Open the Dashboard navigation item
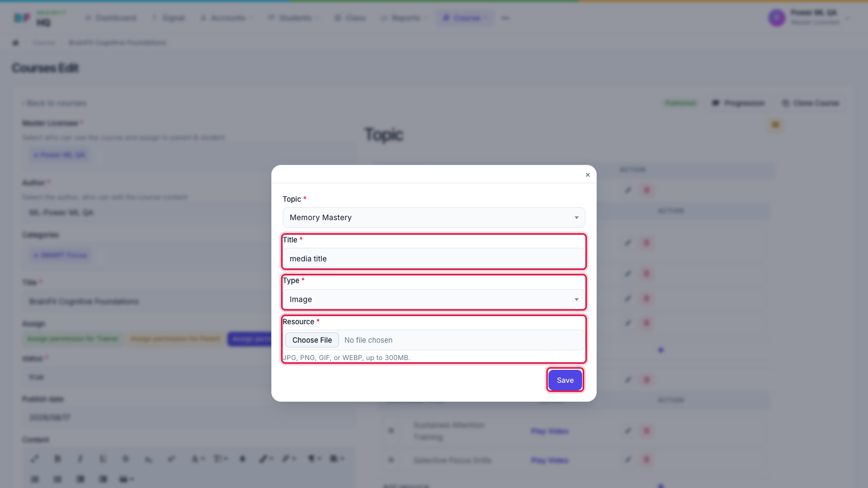This screenshot has height=488, width=868. (x=111, y=18)
